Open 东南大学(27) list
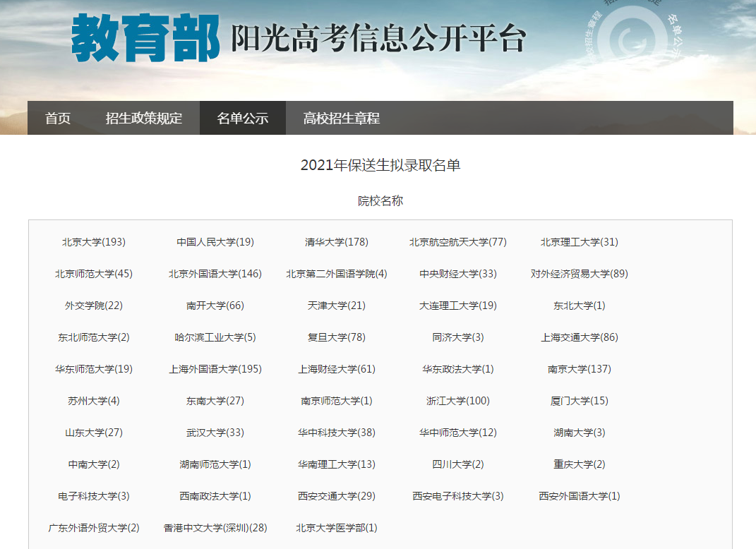 (x=215, y=401)
